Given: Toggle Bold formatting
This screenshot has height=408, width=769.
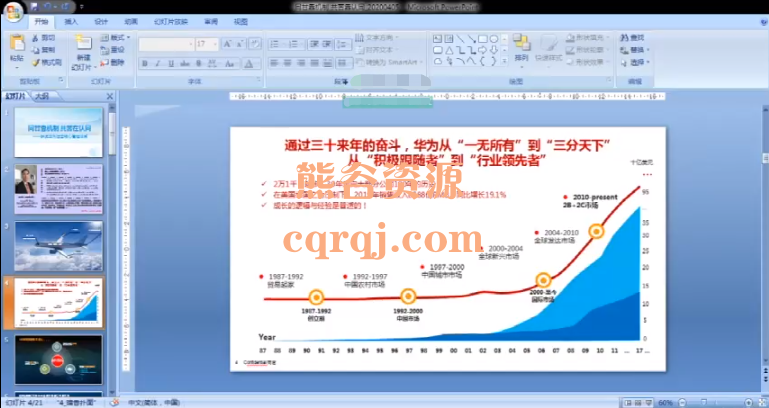Looking at the screenshot, I should pos(145,64).
